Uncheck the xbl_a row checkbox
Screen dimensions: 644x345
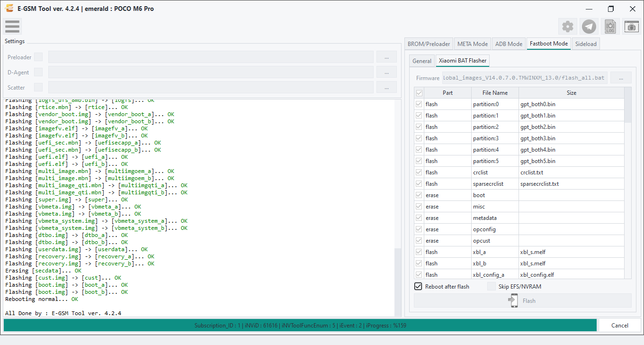pos(419,252)
